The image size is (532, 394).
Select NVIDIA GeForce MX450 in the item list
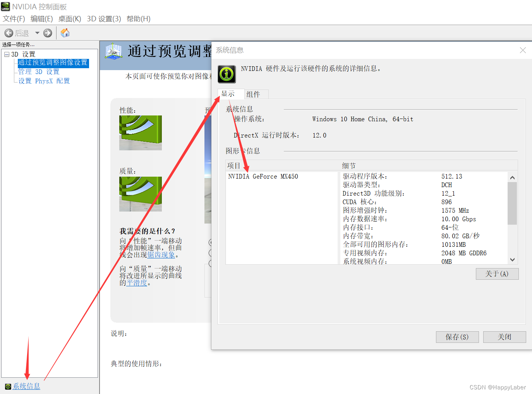263,176
